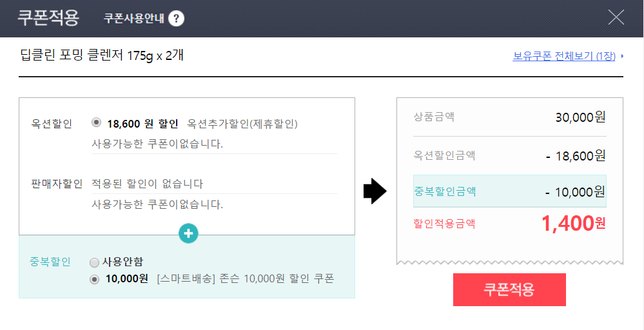Click the red 1,400원 final amount

pos(573,224)
